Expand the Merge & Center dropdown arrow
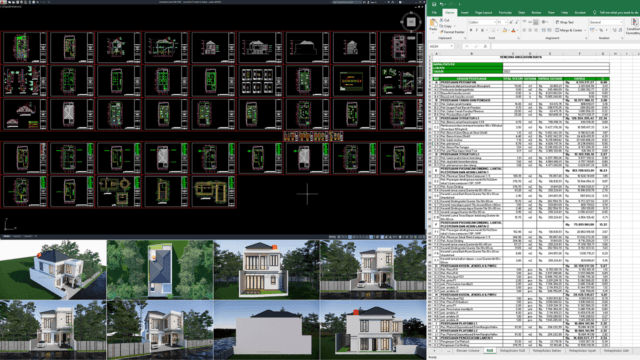Screen dimensions: 640x360 585,30
